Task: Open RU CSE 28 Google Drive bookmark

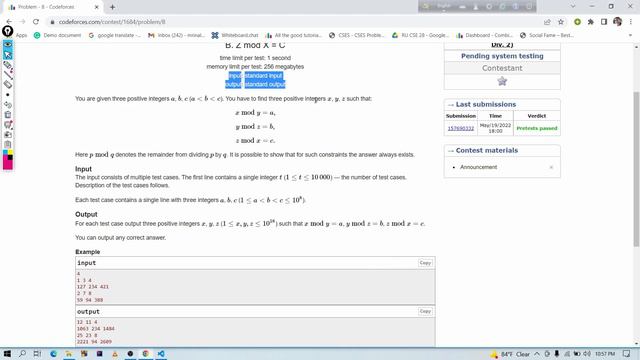Action: (x=420, y=36)
